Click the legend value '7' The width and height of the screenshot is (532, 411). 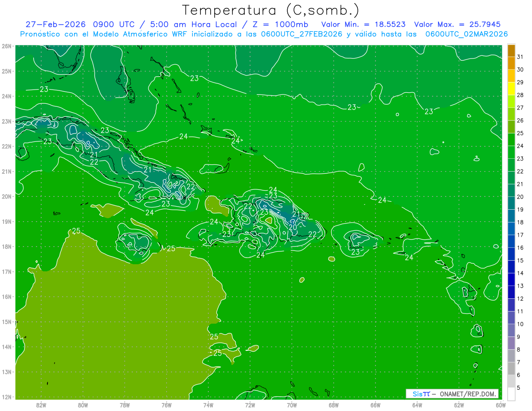(518, 362)
